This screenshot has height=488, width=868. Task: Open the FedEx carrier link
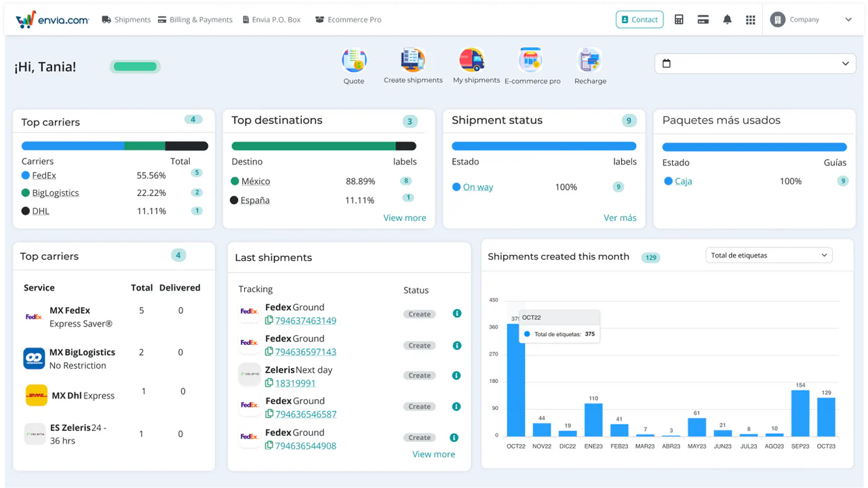[x=44, y=175]
